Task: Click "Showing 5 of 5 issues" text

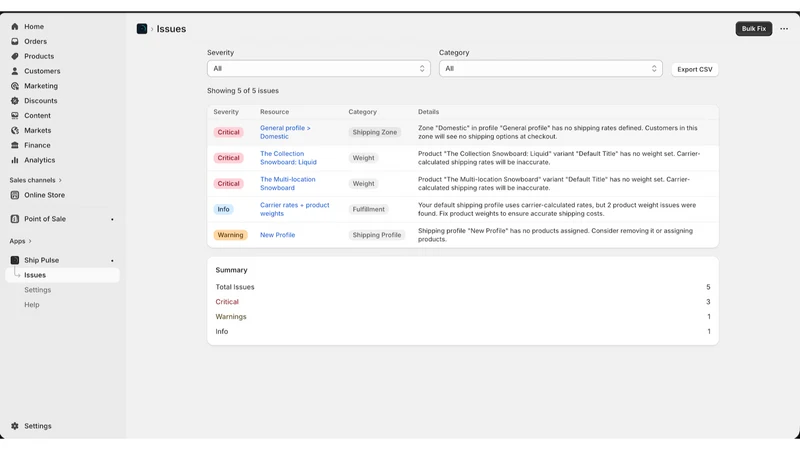Action: [x=243, y=91]
